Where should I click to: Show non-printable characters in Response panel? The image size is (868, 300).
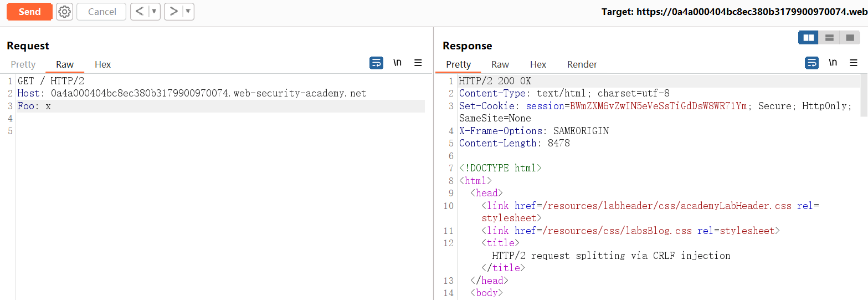click(833, 63)
